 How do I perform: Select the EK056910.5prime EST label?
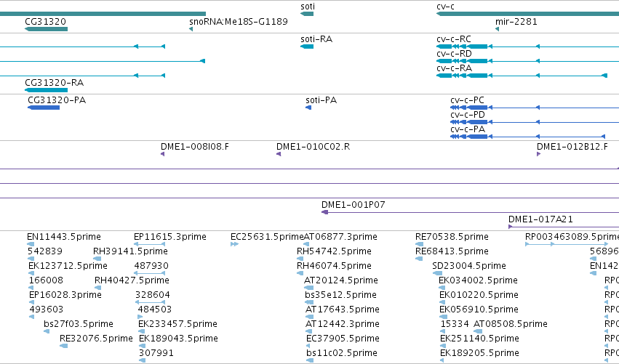tap(479, 310)
